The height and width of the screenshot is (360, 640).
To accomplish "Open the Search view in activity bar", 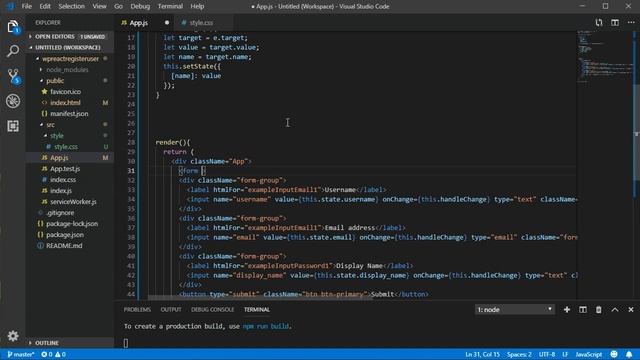I will [13, 51].
